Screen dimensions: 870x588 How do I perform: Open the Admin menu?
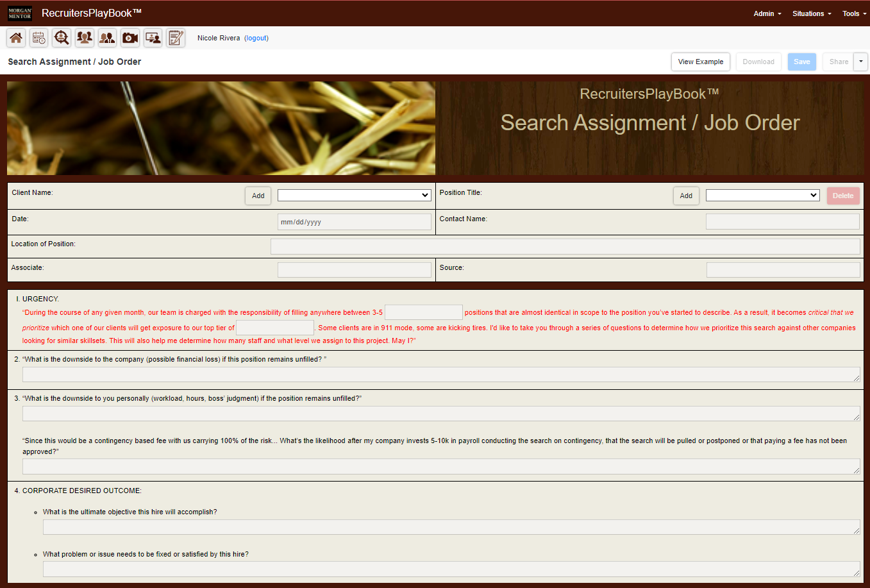767,13
